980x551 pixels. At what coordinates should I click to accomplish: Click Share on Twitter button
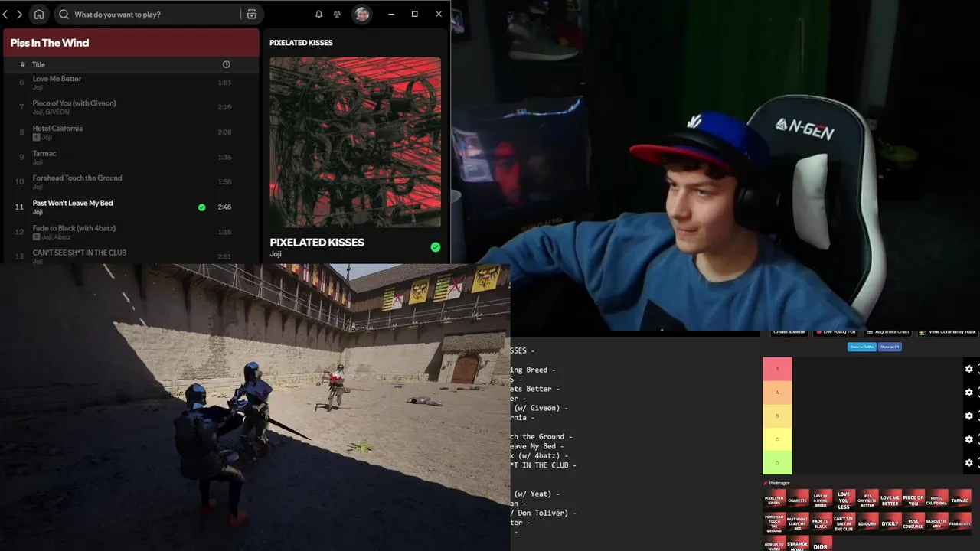tap(862, 347)
